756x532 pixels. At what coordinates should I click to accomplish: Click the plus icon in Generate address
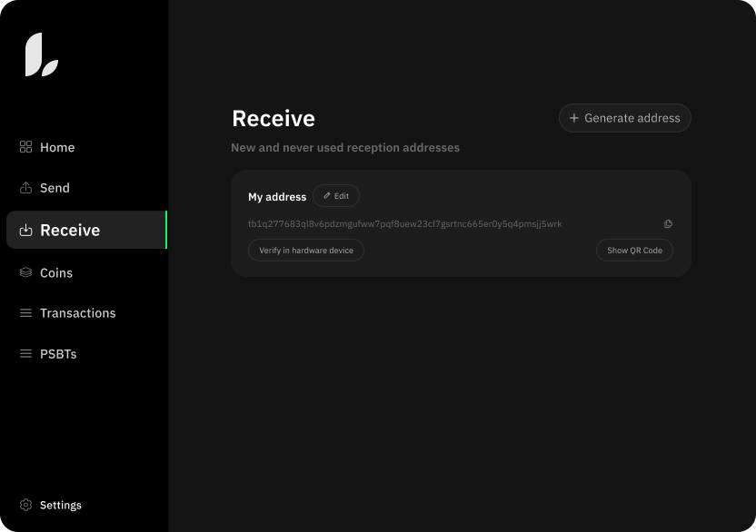tap(573, 118)
